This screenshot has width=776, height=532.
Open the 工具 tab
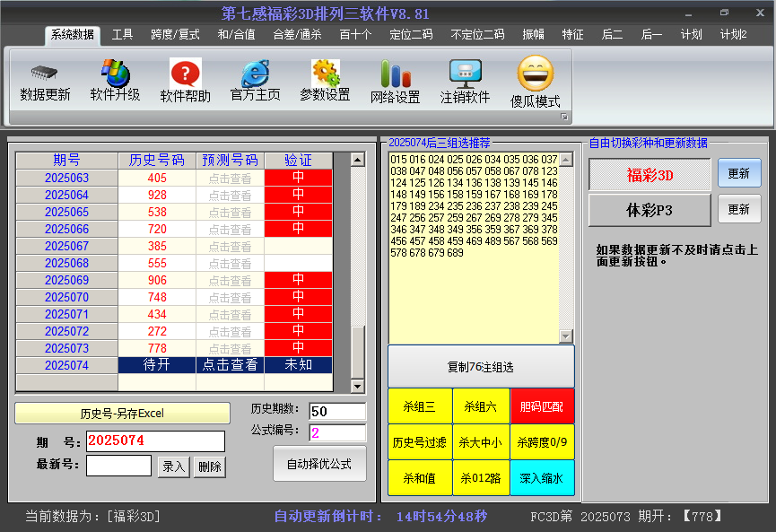(x=122, y=35)
